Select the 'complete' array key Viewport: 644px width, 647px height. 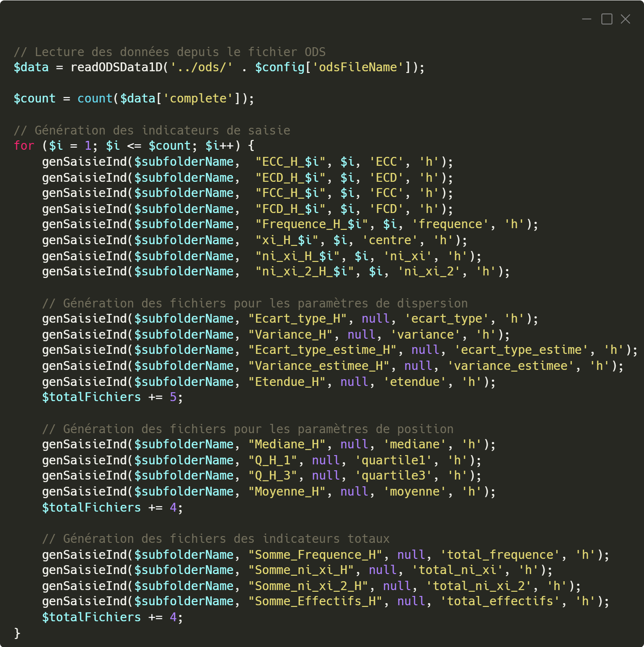(198, 99)
